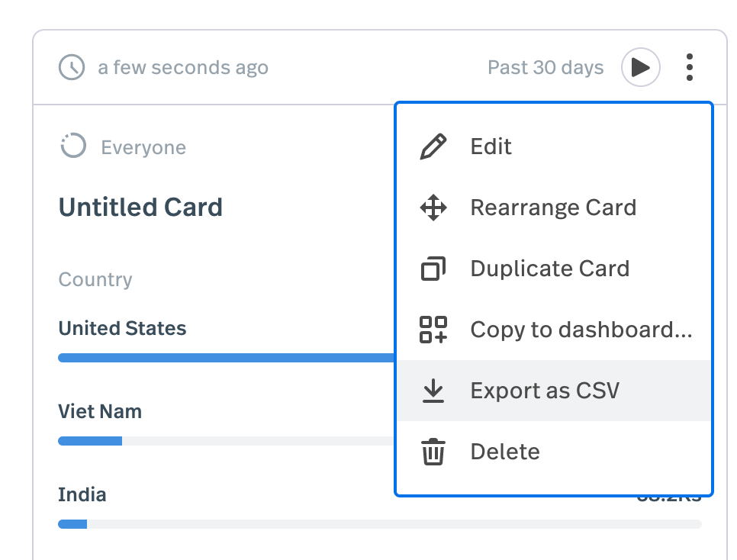Select Copy to dashboard option
The width and height of the screenshot is (737, 560).
(x=582, y=329)
